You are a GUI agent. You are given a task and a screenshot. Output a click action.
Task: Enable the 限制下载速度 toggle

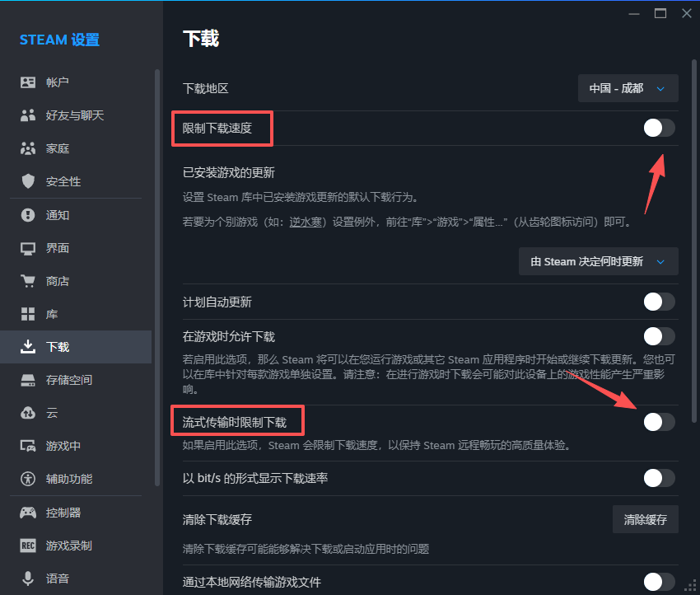coord(659,128)
